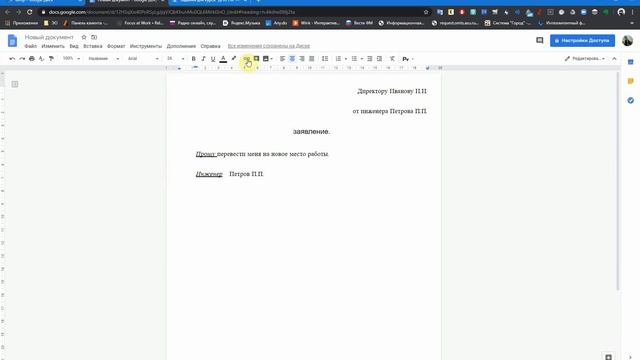This screenshot has width=640, height=360.
Task: Clear text formatting
Action: [392, 59]
